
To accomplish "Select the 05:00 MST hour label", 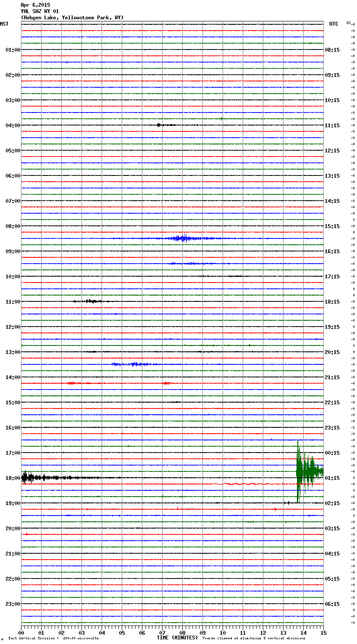I will pyautogui.click(x=13, y=151).
